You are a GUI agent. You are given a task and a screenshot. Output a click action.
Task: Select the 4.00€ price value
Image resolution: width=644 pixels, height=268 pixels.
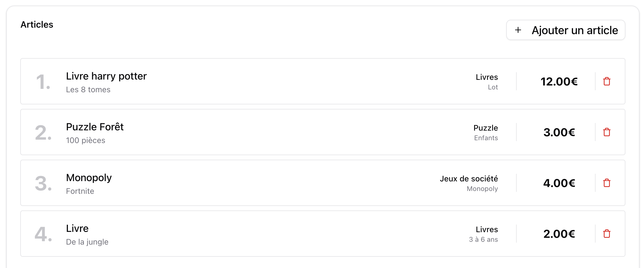(x=559, y=183)
